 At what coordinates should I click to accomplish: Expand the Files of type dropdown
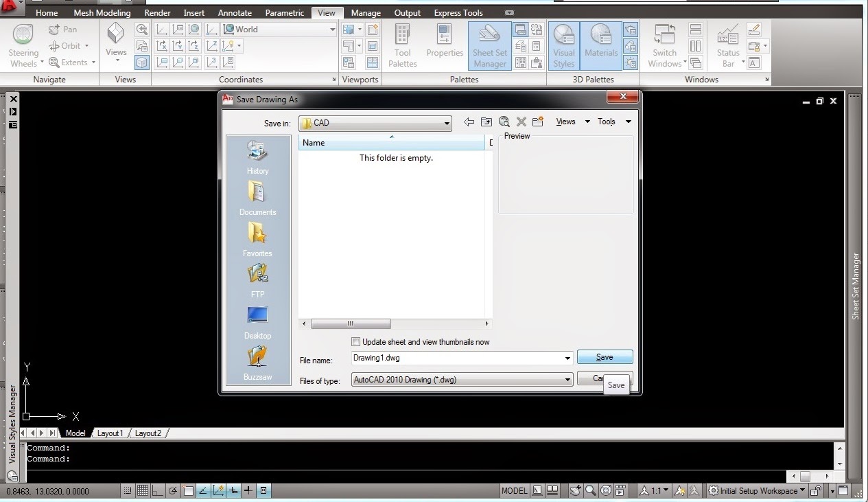(567, 379)
